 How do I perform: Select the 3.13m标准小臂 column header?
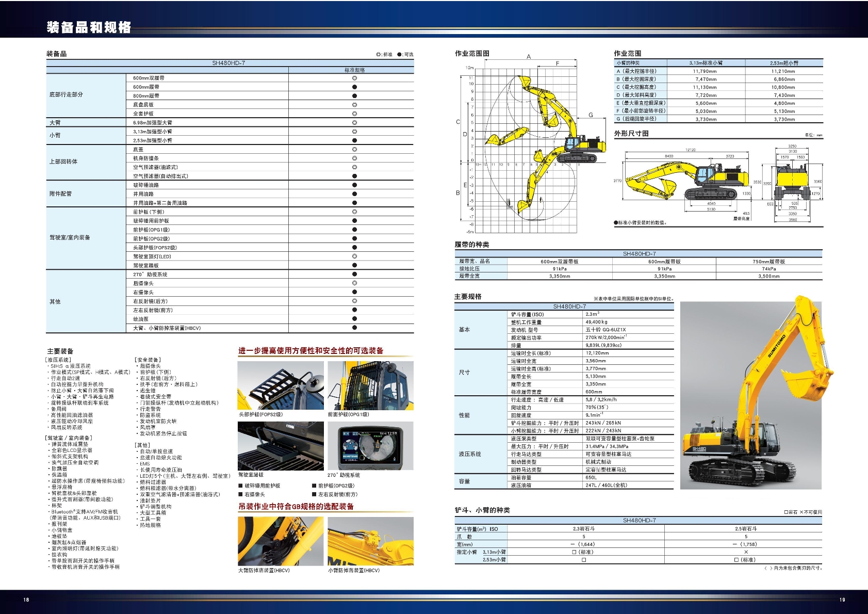[x=706, y=63]
